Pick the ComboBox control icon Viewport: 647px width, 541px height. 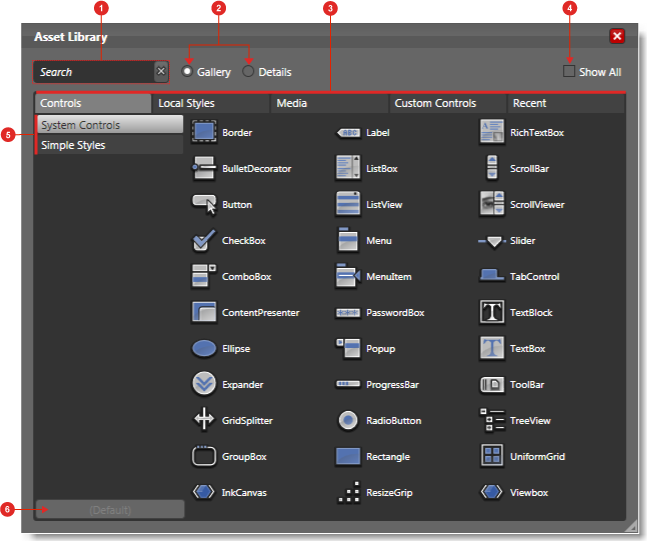pyautogui.click(x=204, y=276)
